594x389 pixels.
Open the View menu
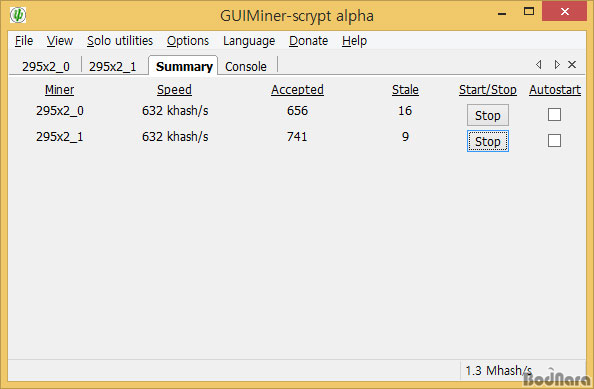coord(60,41)
